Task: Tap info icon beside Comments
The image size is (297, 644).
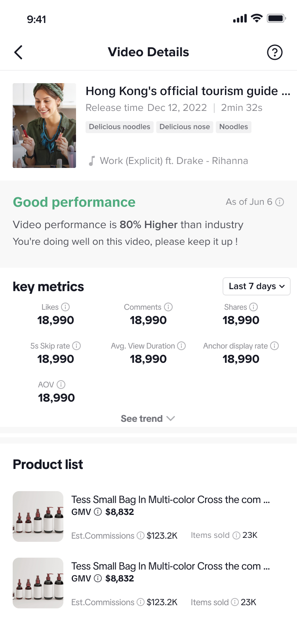Action: coord(168,307)
